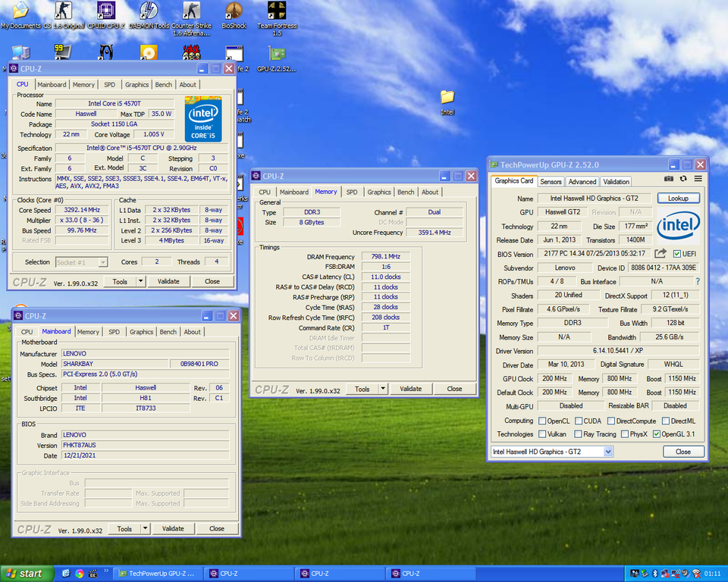The height and width of the screenshot is (582, 728).
Task: Click the Intel logo in GPU-Z
Action: [x=678, y=225]
